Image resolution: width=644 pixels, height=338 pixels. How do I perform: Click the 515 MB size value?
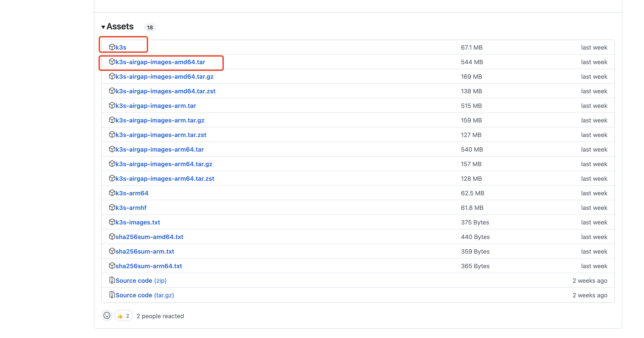point(471,105)
